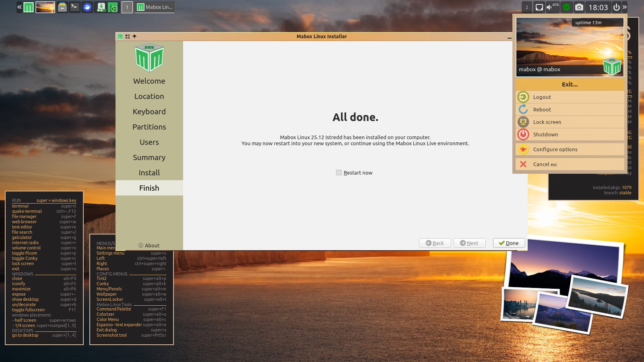Open the Mabox main menu logo icon

tap(29, 7)
